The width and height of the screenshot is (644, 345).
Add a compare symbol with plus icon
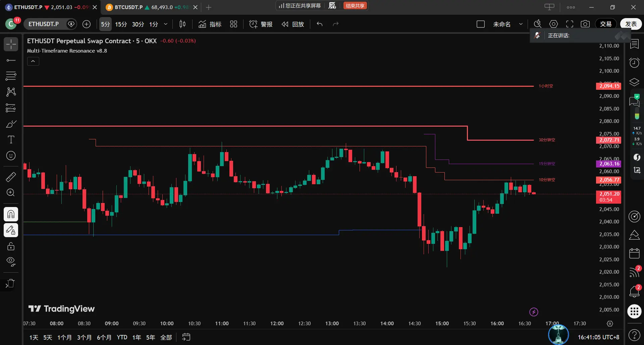point(87,24)
